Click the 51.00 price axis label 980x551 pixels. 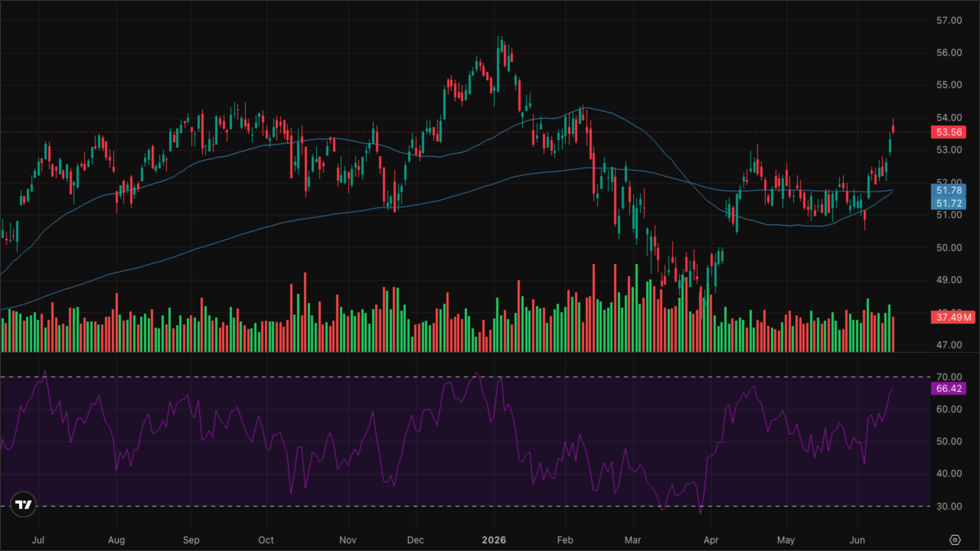click(x=949, y=215)
